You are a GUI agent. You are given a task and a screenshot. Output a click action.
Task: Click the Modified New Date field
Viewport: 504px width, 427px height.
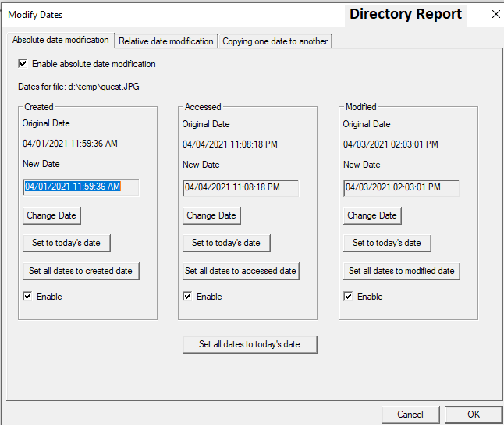tap(401, 188)
